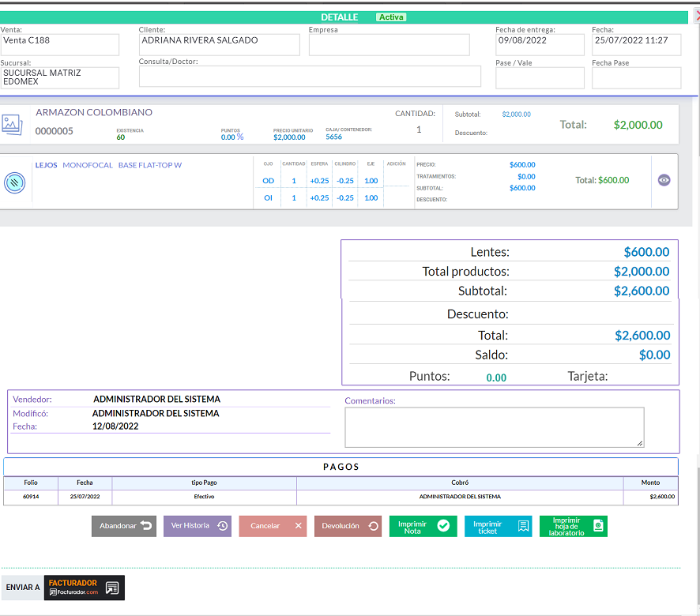This screenshot has width=700, height=616.
Task: Click the Venta field showing Venta C188
Action: 59,45
